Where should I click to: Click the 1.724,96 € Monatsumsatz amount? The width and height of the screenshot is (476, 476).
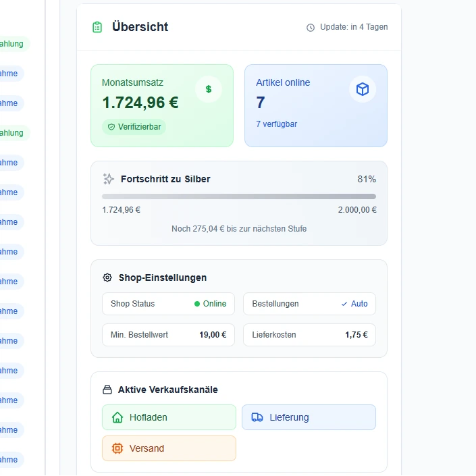pyautogui.click(x=140, y=103)
